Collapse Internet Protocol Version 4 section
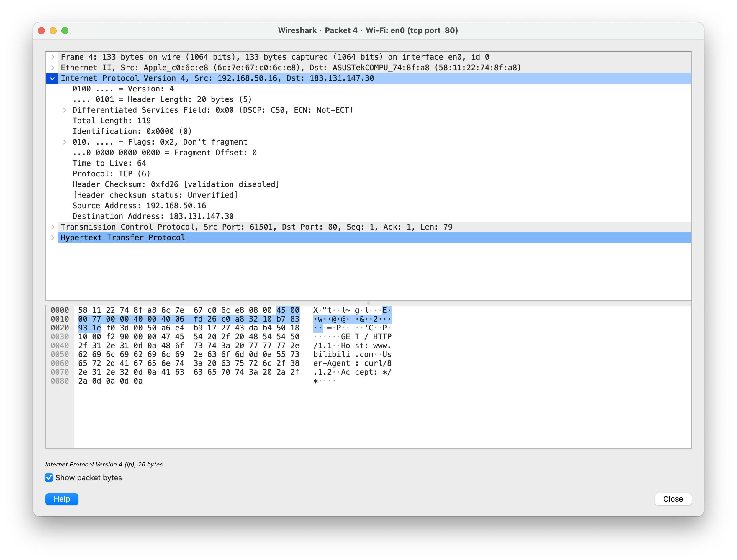This screenshot has height=560, width=737. click(x=52, y=79)
